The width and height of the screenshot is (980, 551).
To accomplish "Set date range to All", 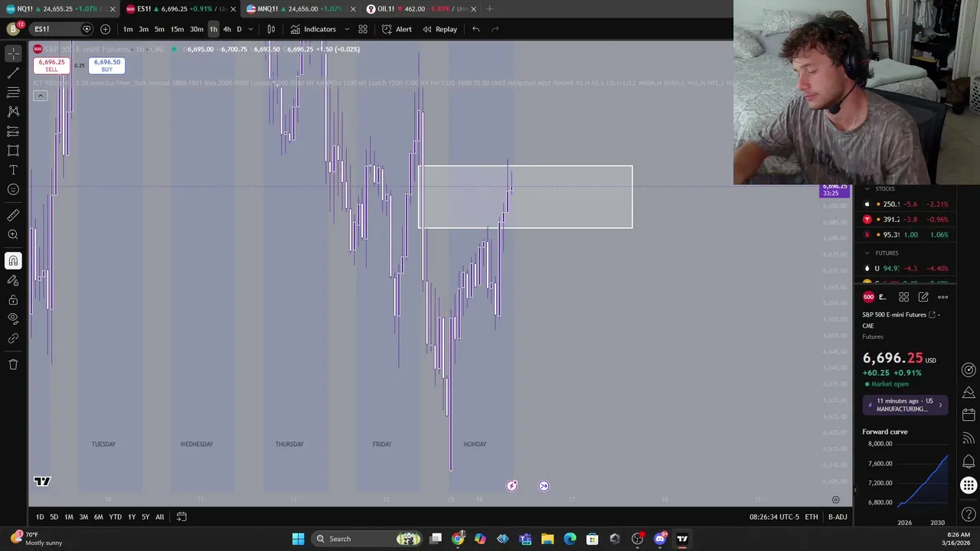I will coord(159,517).
